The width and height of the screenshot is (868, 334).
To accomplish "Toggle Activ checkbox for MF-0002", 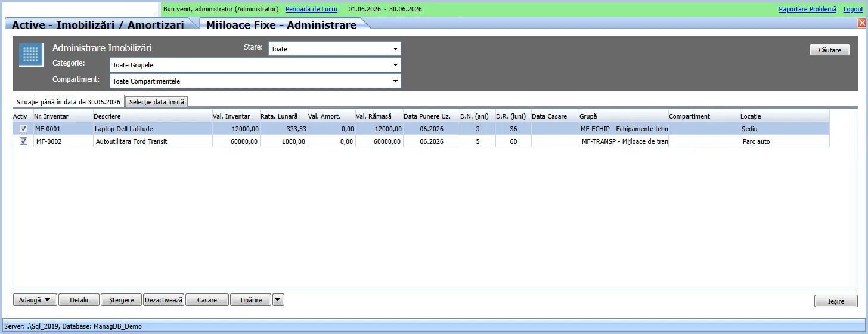I will pyautogui.click(x=23, y=141).
